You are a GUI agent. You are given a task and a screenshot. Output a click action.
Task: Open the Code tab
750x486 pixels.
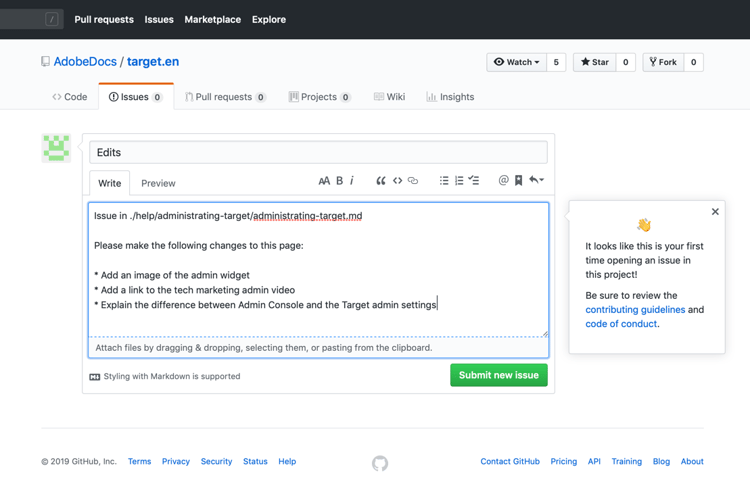pos(70,97)
